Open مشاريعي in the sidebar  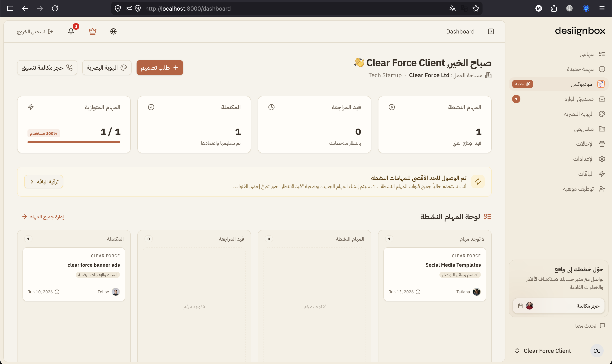559,129
